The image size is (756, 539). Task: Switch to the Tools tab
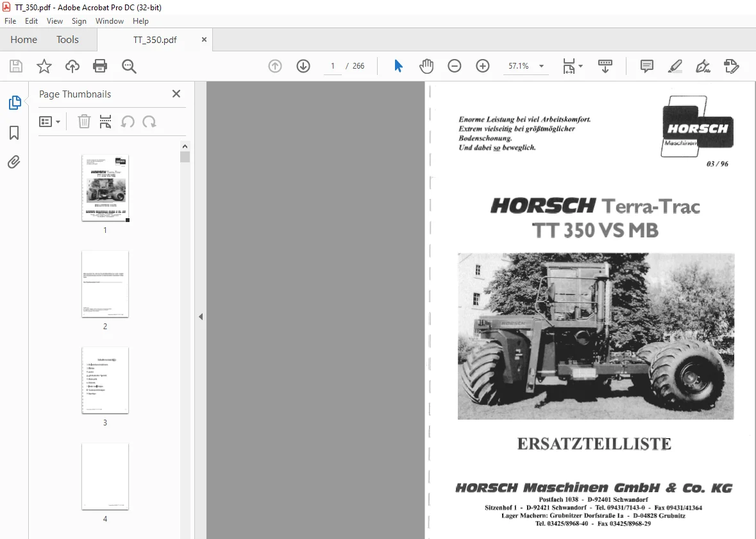(x=67, y=40)
